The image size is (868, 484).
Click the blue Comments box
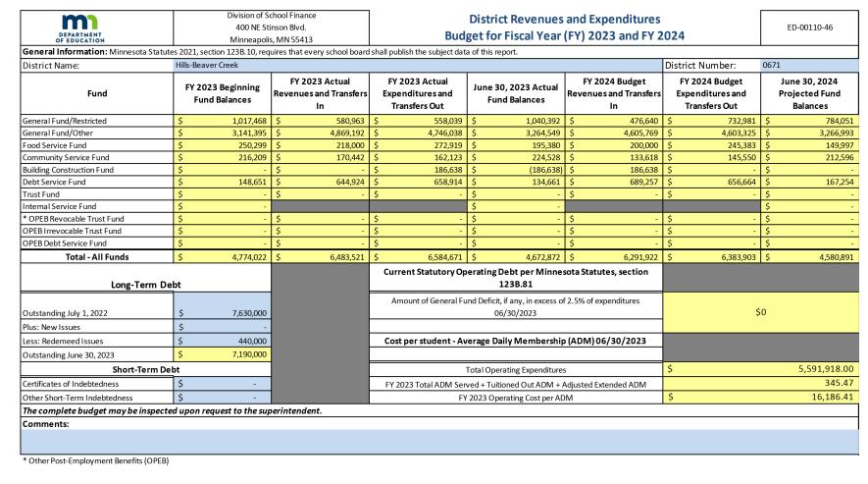[439, 442]
